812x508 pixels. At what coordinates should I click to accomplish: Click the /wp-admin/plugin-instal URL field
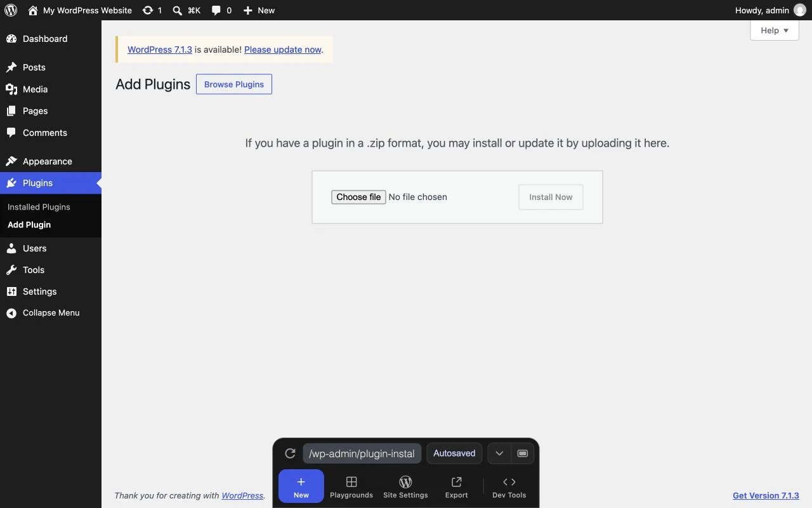pos(362,453)
